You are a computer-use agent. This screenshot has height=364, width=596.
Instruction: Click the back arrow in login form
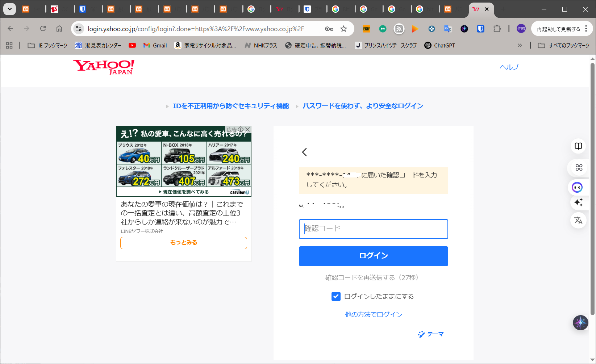click(304, 152)
